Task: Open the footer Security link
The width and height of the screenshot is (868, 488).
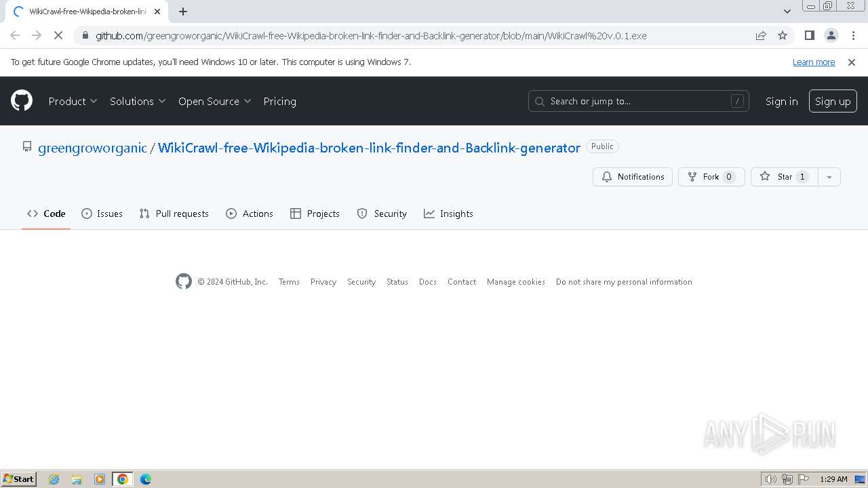Action: (x=361, y=282)
